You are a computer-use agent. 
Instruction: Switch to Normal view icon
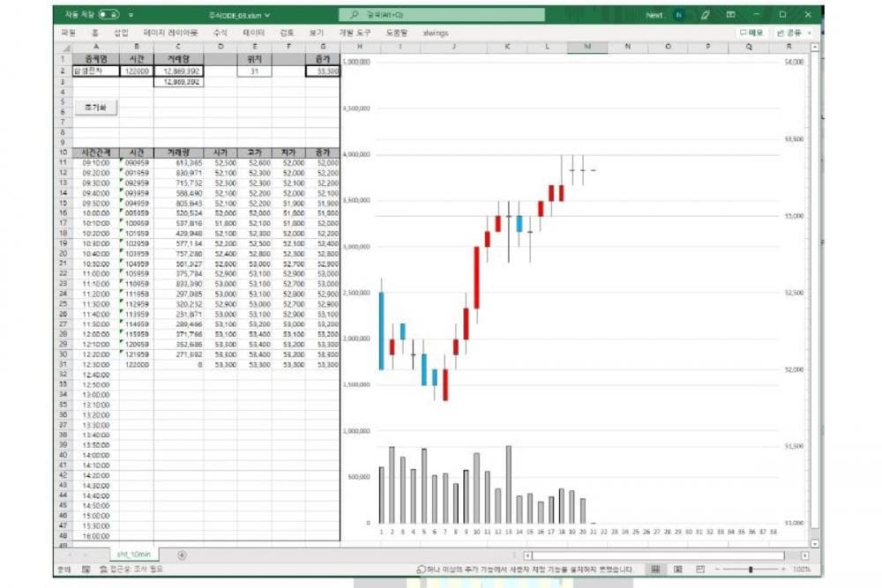(656, 569)
